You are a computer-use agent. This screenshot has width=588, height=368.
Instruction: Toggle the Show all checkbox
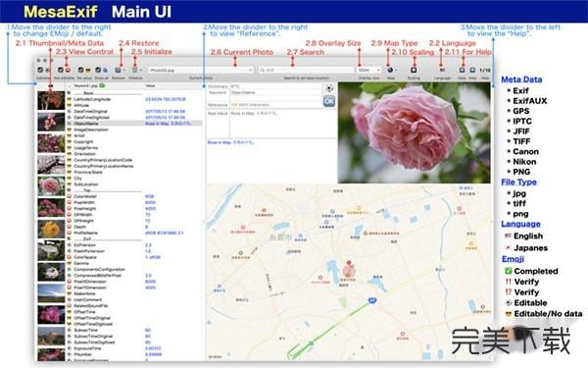pos(98,70)
